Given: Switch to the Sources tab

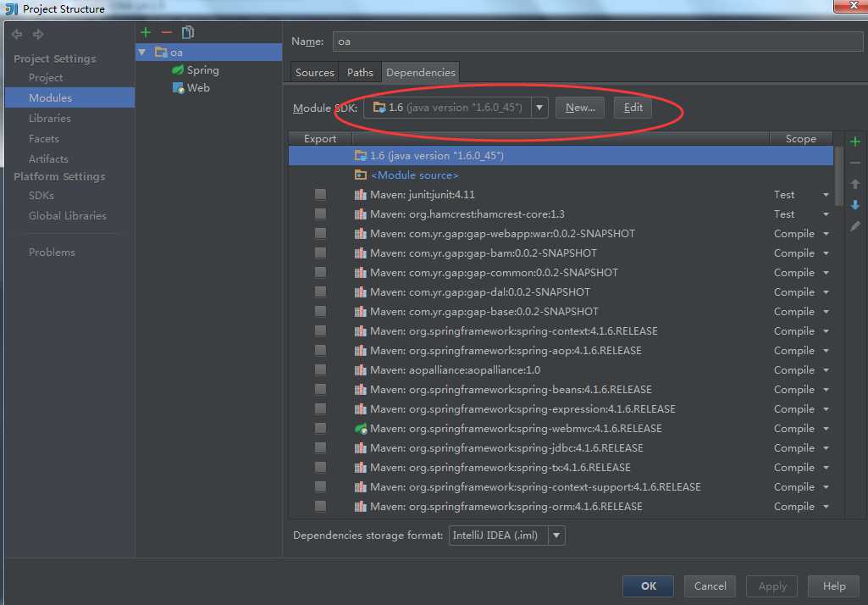Looking at the screenshot, I should 314,73.
